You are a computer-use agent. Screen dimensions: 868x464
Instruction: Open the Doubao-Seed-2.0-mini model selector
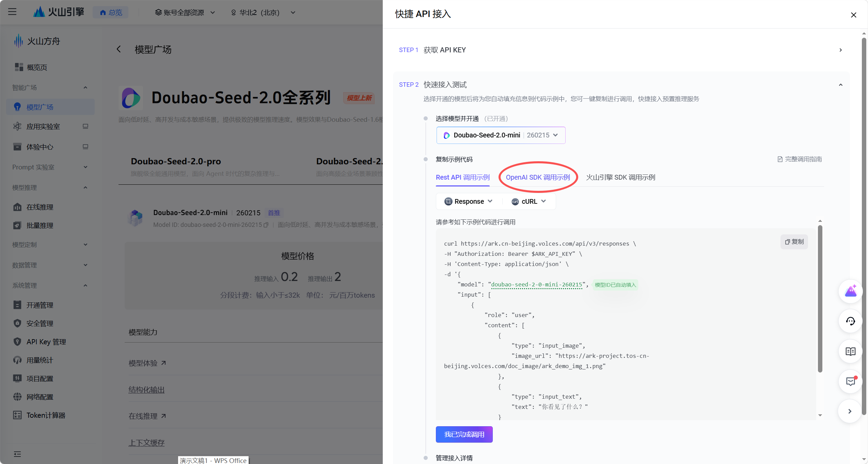[501, 135]
